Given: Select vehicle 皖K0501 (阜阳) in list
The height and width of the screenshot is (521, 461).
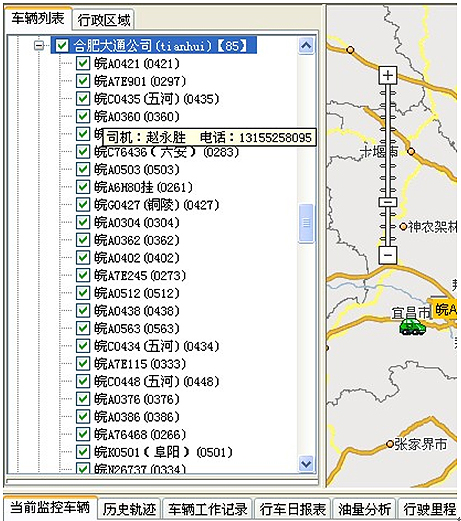Looking at the screenshot, I should click(163, 452).
